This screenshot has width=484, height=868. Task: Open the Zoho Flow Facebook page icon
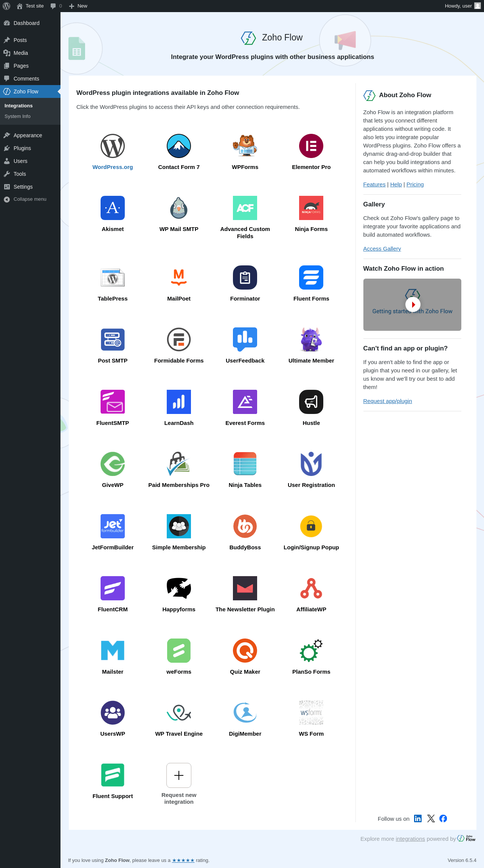click(443, 818)
